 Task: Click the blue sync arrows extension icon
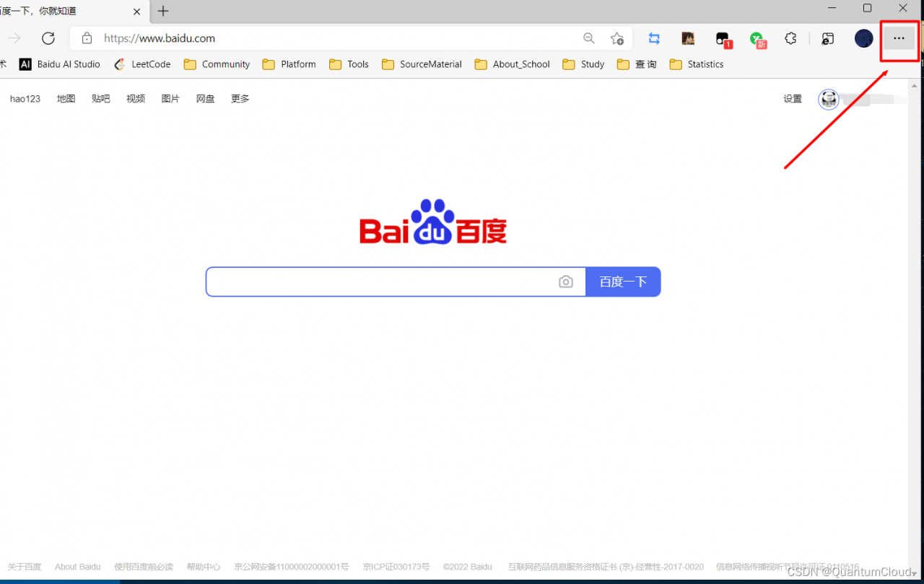pyautogui.click(x=654, y=38)
